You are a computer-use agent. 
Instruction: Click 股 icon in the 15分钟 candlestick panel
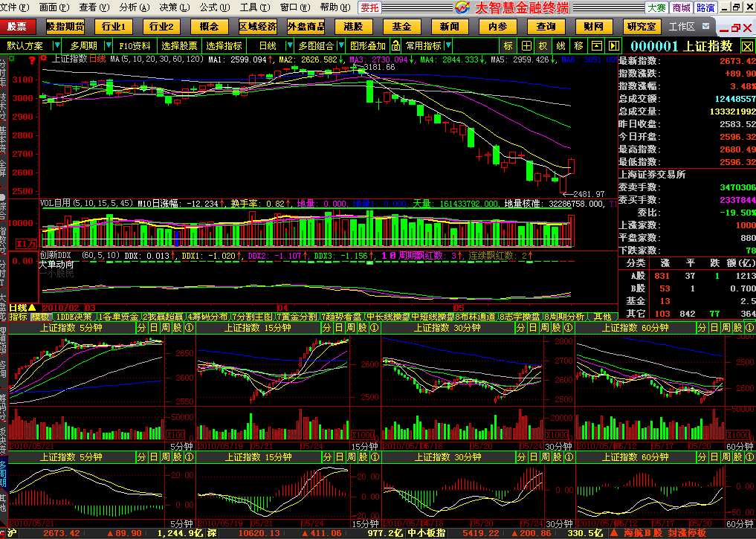click(363, 328)
